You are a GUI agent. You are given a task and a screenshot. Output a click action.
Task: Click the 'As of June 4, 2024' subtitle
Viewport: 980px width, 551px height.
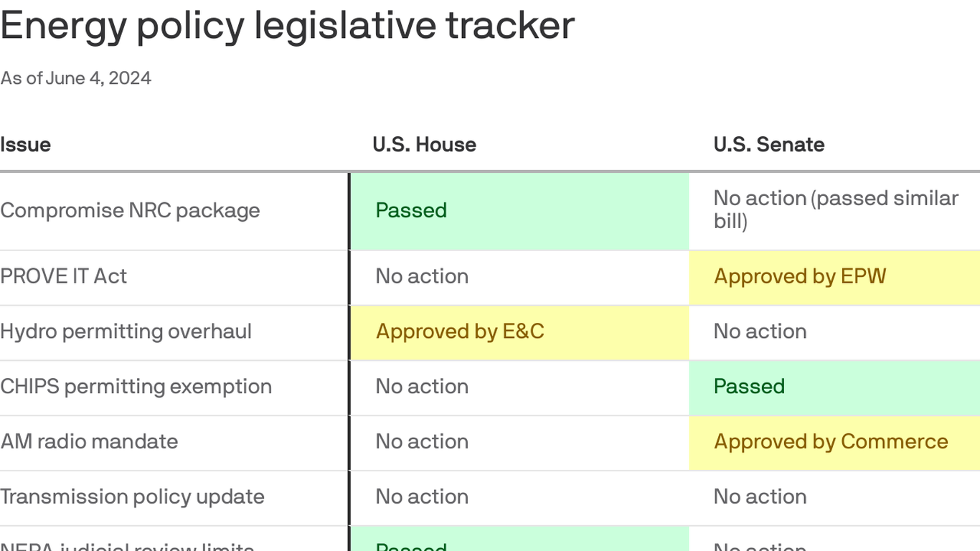point(75,78)
